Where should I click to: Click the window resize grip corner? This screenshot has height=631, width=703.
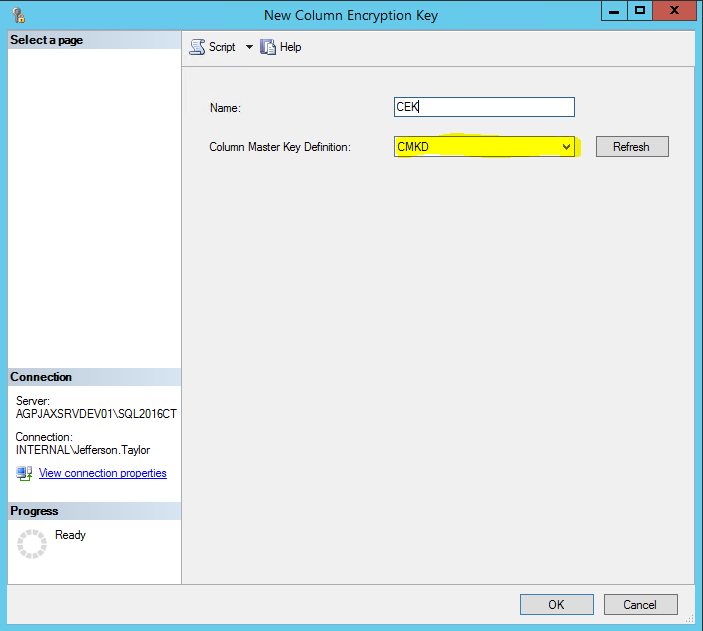(690, 619)
